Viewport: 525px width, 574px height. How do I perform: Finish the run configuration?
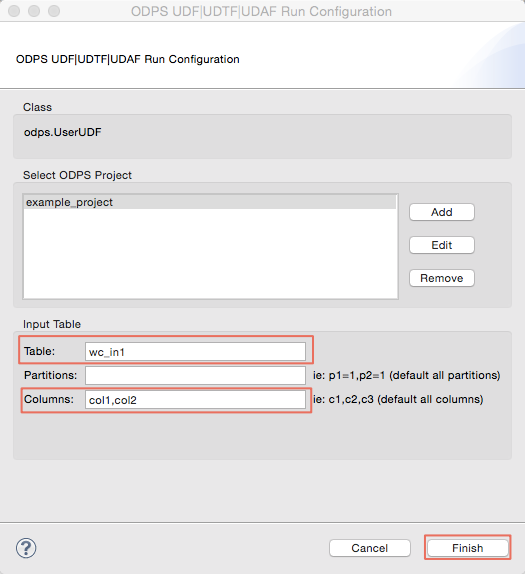pos(468,548)
